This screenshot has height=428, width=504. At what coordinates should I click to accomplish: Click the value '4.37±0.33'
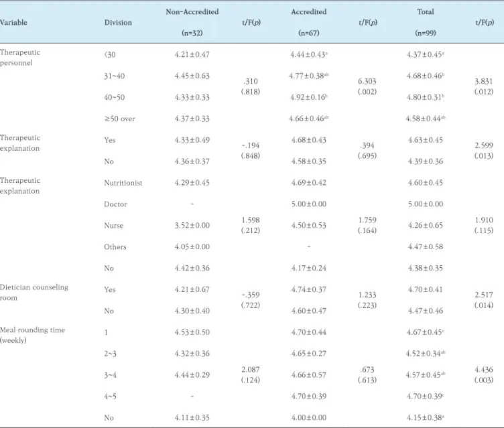coord(192,119)
